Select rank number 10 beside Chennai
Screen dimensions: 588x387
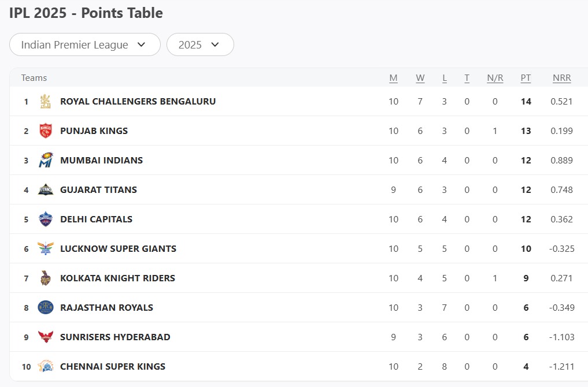[26, 367]
